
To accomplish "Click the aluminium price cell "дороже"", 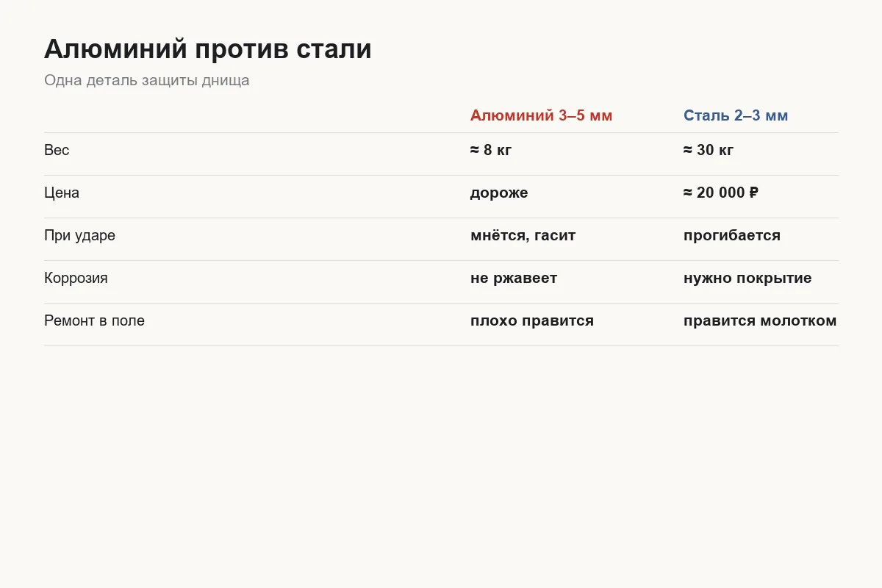I will (x=499, y=193).
